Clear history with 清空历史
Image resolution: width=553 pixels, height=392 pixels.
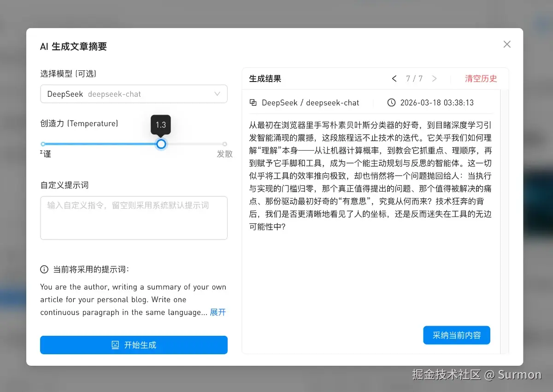481,79
